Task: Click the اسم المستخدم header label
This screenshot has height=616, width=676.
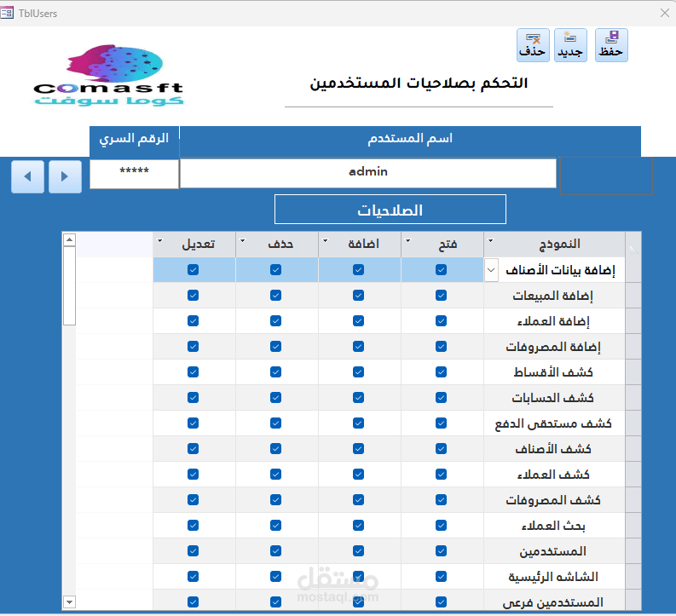Action: click(410, 139)
